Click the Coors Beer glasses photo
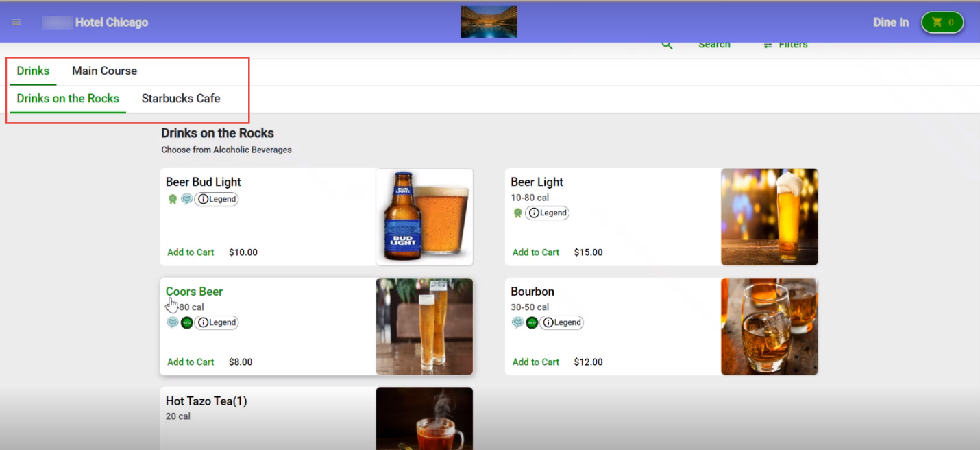Viewport: 980px width, 450px height. click(424, 327)
